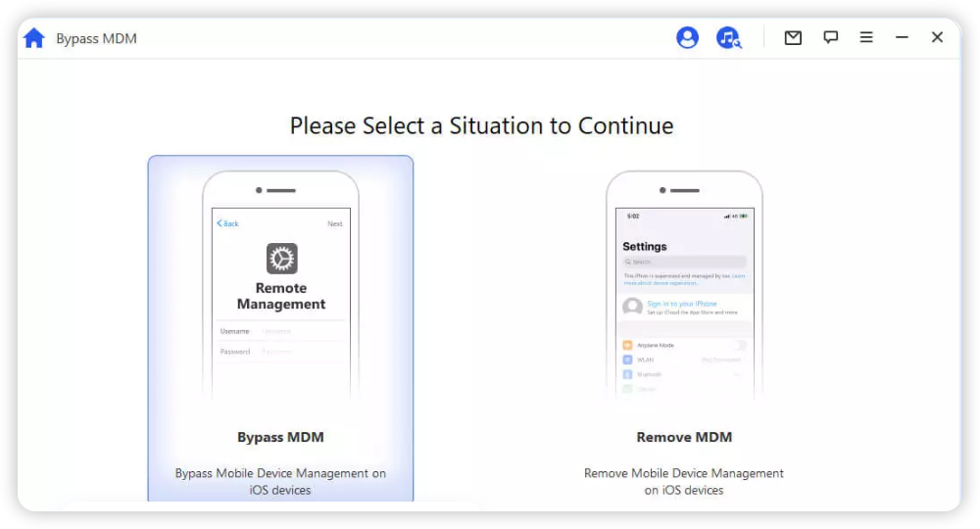Close the Bypass MDM window
Viewport: 980px width, 529px height.
pos(936,37)
